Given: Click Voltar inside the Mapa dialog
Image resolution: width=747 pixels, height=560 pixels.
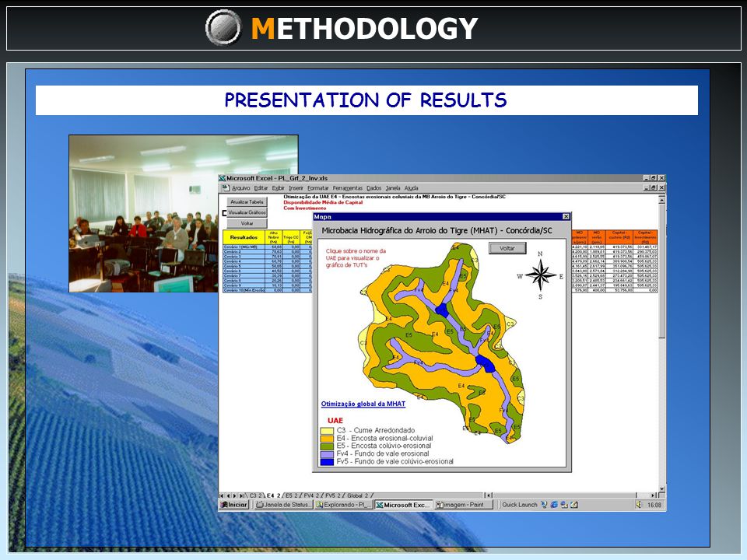Looking at the screenshot, I should coord(507,248).
